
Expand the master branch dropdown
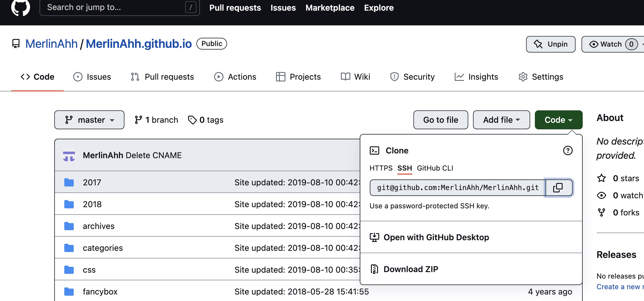[89, 120]
